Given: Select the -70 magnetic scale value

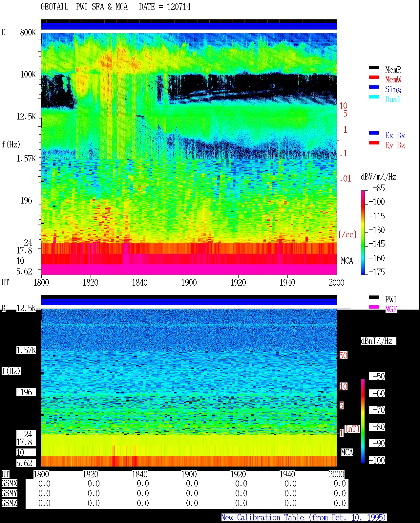Looking at the screenshot, I should tap(379, 410).
